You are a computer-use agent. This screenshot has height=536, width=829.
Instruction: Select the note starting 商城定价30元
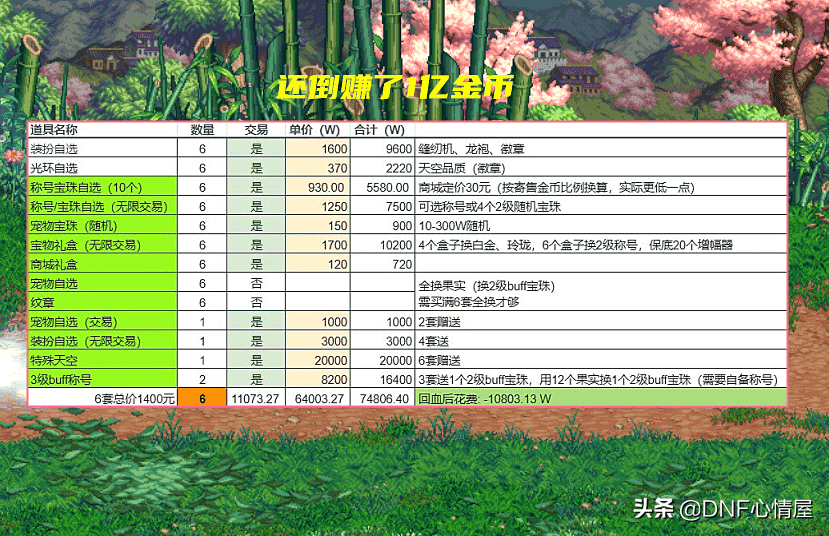point(556,188)
